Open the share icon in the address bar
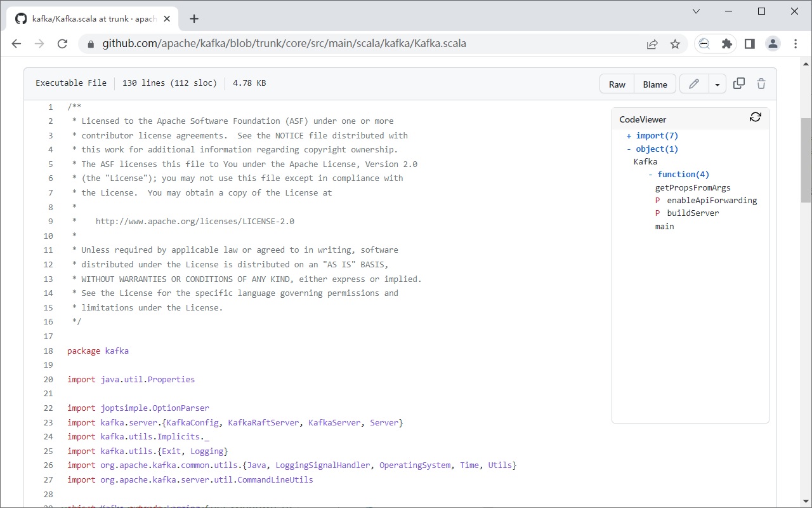 (x=652, y=43)
